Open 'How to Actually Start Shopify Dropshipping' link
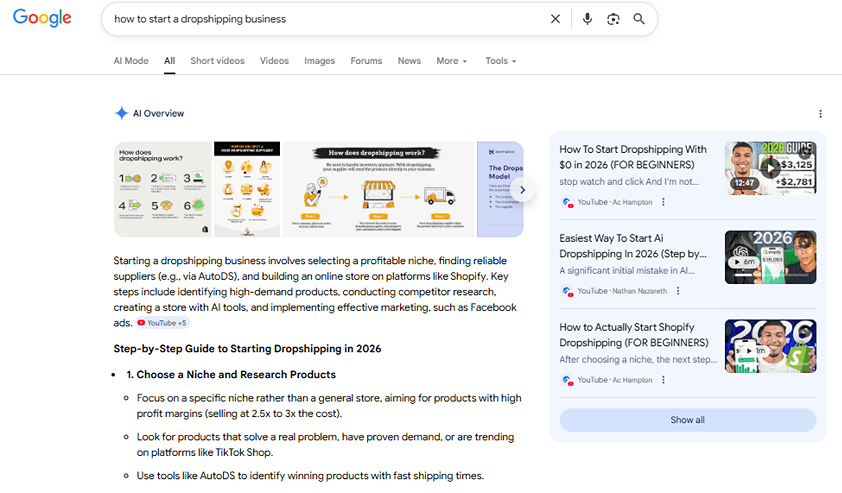This screenshot has height=493, width=842. tap(634, 335)
